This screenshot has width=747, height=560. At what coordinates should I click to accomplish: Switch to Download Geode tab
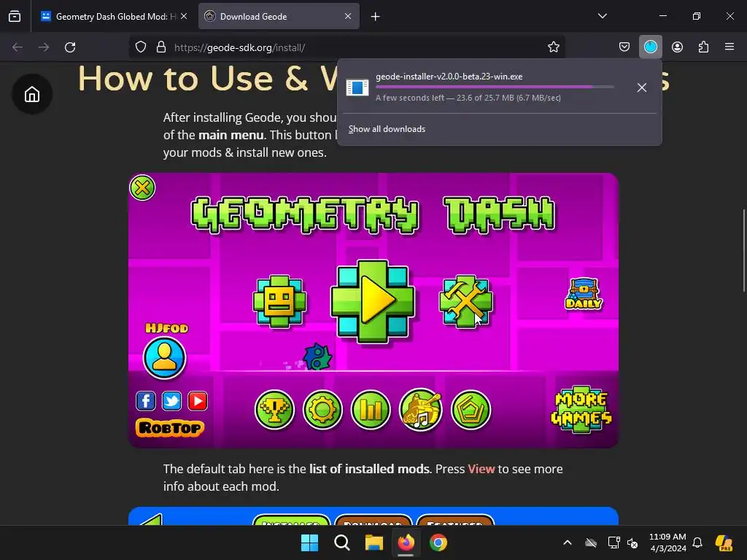279,16
